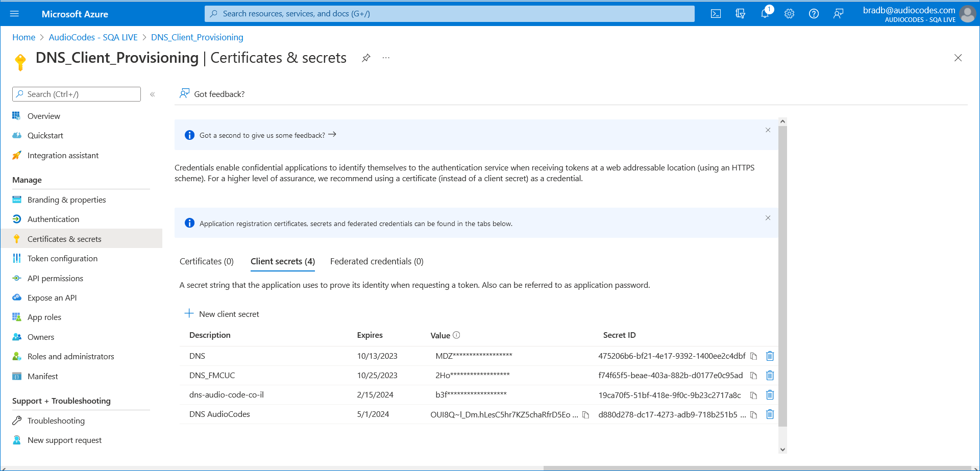This screenshot has width=980, height=471.
Task: Collapse the left navigation pane
Action: click(152, 94)
